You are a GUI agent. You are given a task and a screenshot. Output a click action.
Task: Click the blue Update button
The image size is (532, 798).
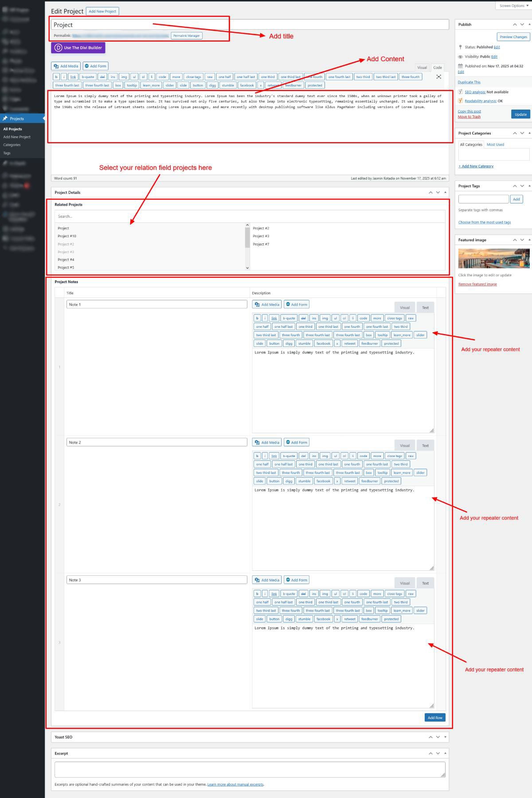coord(520,114)
